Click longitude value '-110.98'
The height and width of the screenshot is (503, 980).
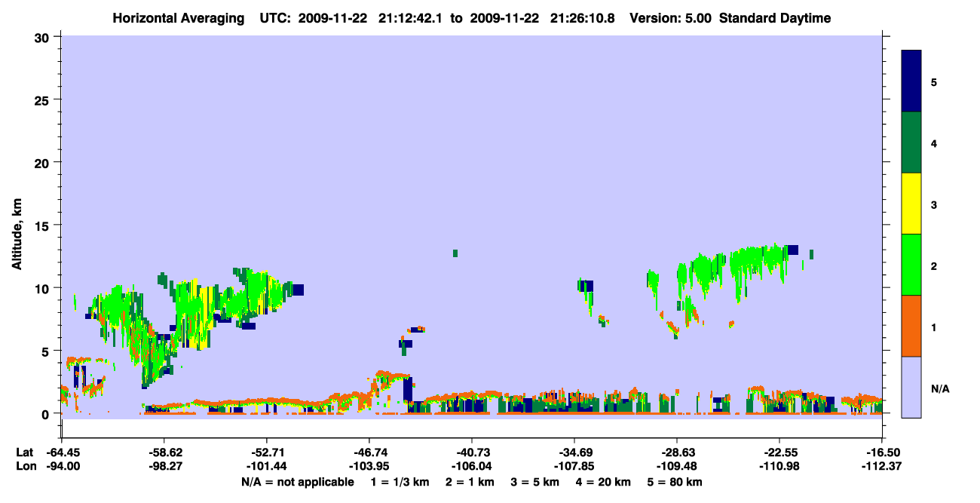[x=779, y=466]
